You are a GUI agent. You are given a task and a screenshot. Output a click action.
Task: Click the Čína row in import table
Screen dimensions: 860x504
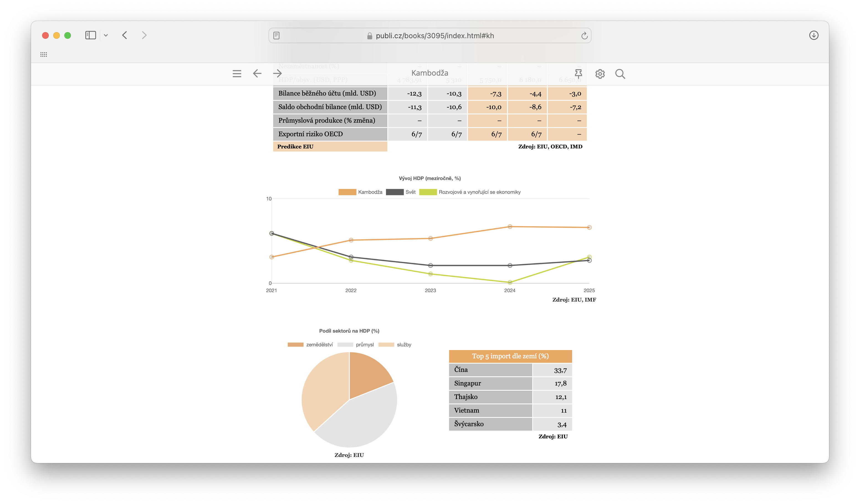510,370
